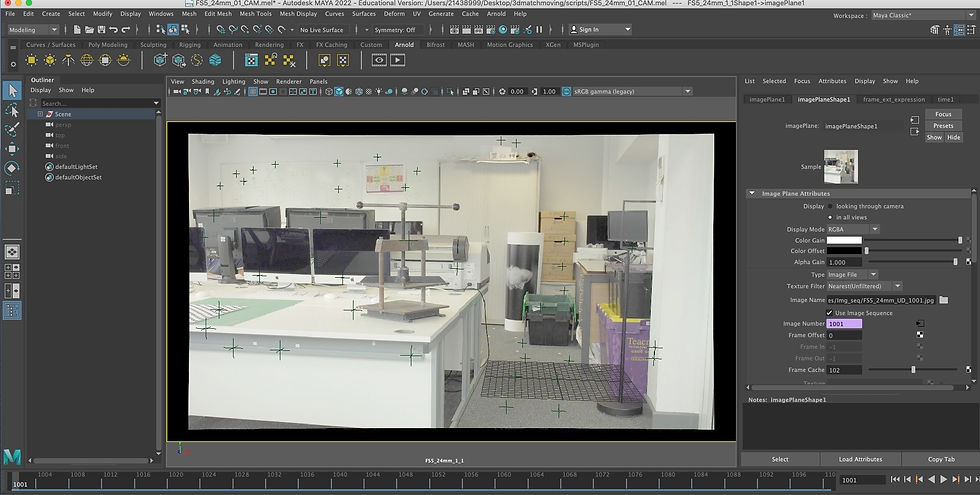The width and height of the screenshot is (980, 495).
Task: Click the Presets button
Action: pyautogui.click(x=943, y=126)
